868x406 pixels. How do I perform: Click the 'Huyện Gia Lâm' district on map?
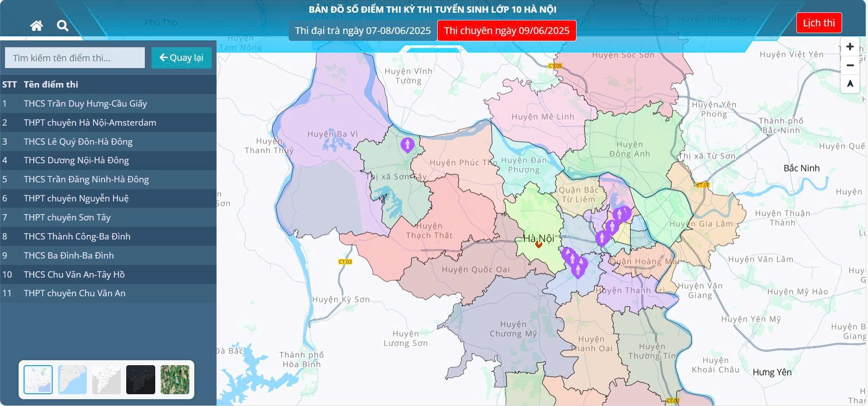click(701, 224)
